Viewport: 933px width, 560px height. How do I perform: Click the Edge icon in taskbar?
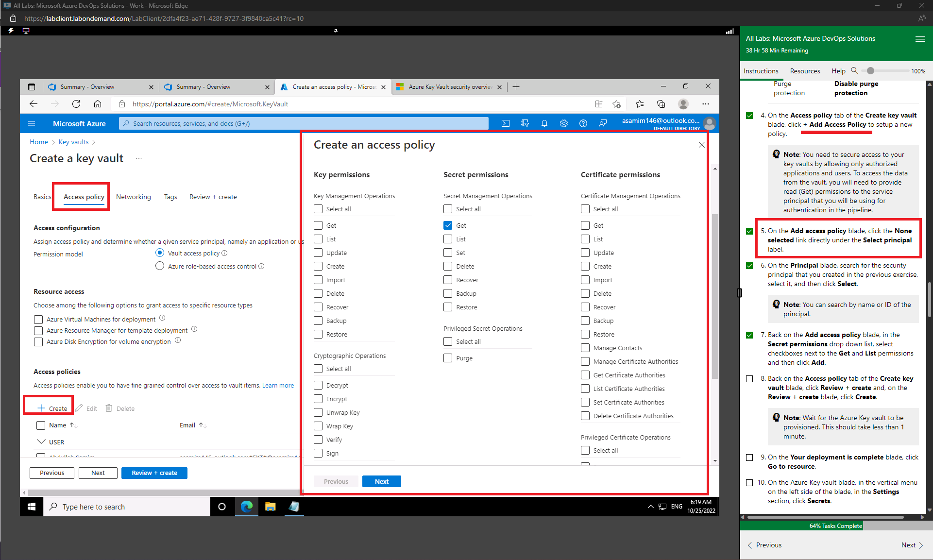247,507
